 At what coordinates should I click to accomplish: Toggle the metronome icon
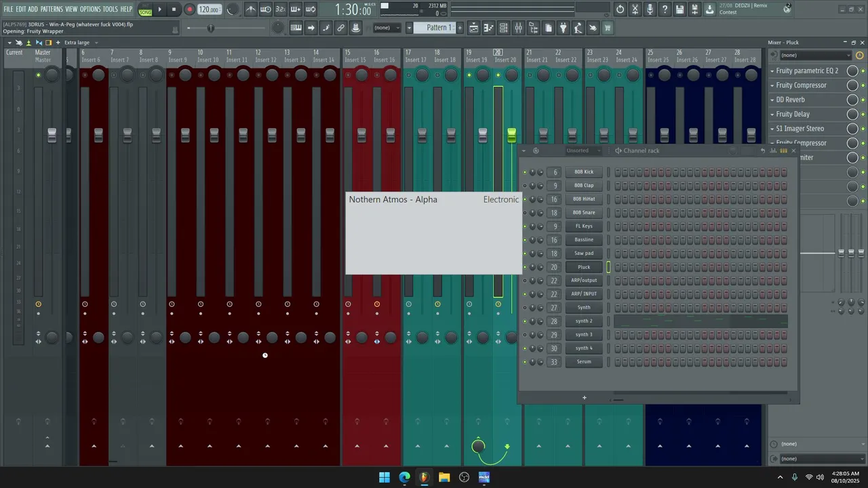point(251,9)
